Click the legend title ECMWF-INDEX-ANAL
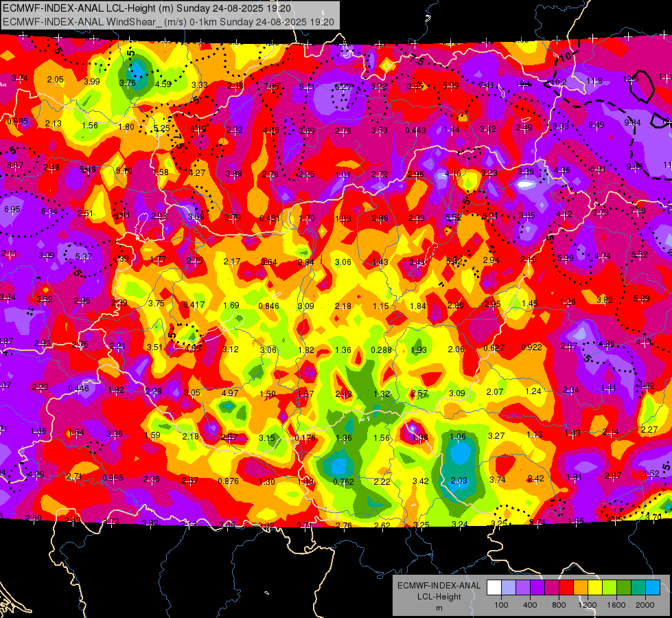 click(x=439, y=586)
